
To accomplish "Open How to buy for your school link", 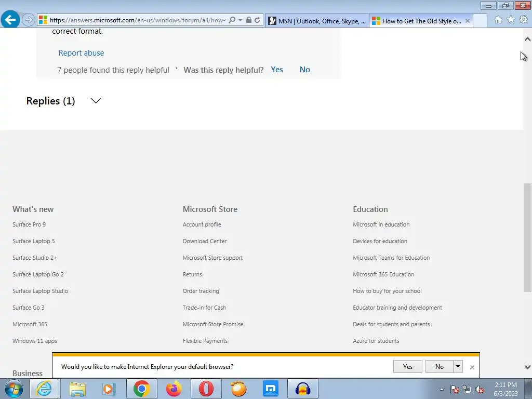I will 387,291.
